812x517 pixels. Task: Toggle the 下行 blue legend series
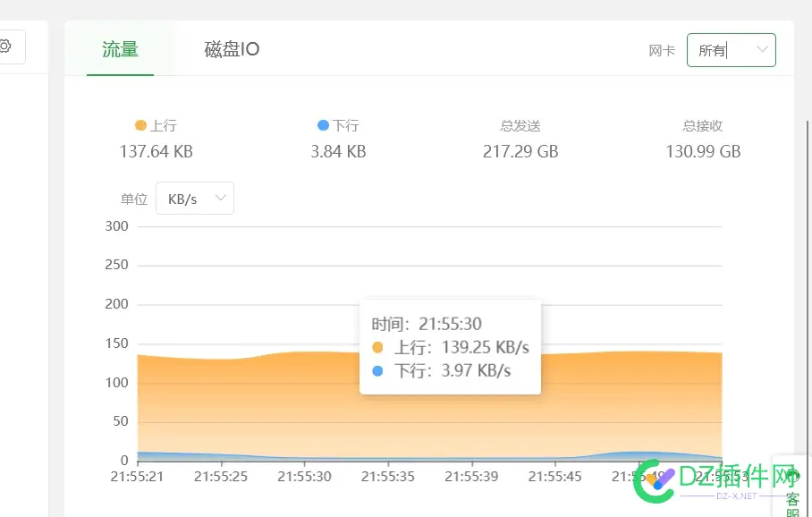338,125
